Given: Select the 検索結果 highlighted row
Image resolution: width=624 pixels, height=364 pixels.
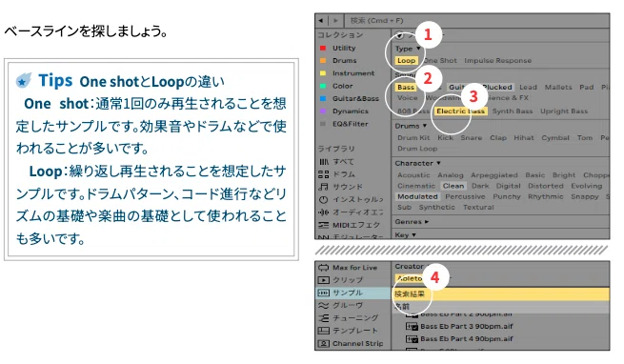Looking at the screenshot, I should tap(501, 293).
